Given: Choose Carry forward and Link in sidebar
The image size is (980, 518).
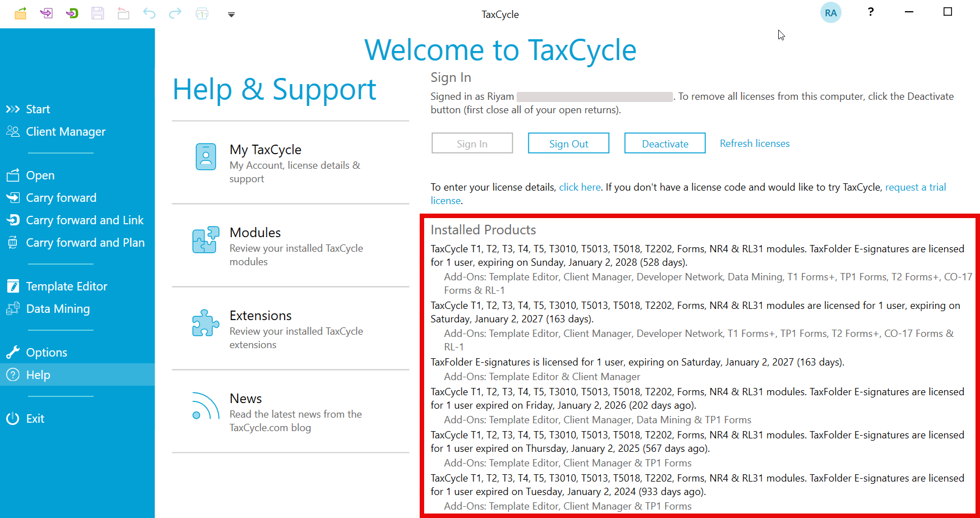Looking at the screenshot, I should point(77,220).
